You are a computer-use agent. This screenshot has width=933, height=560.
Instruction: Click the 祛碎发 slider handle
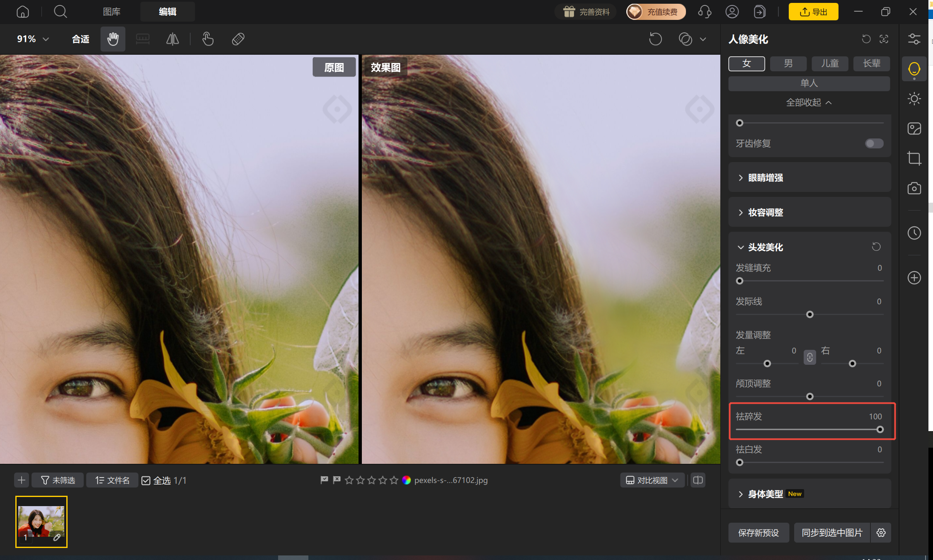[x=880, y=429]
